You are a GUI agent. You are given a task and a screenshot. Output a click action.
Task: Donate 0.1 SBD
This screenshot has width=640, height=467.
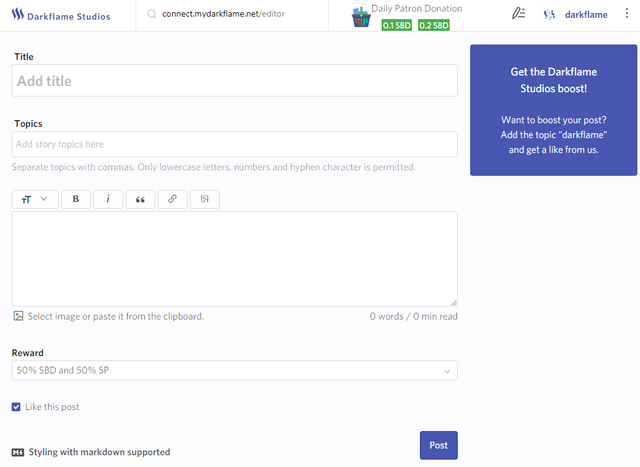(394, 25)
